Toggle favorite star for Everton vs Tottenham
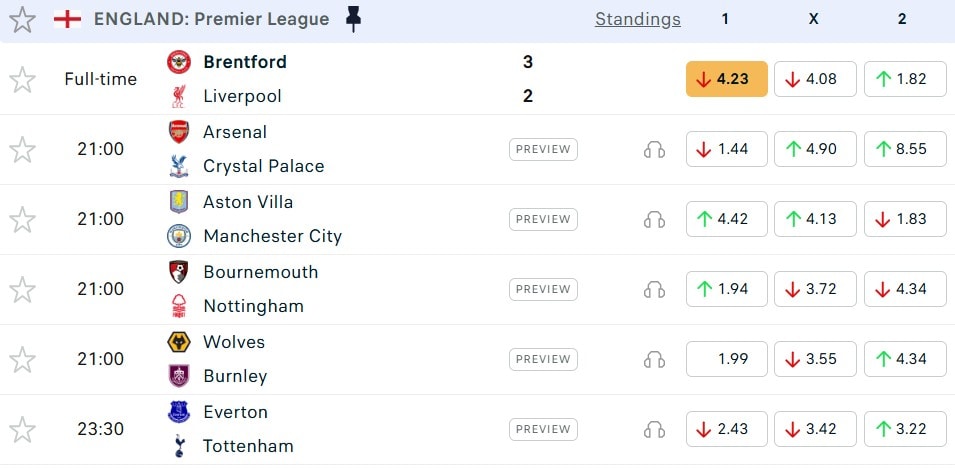955x468 pixels. pos(22,429)
